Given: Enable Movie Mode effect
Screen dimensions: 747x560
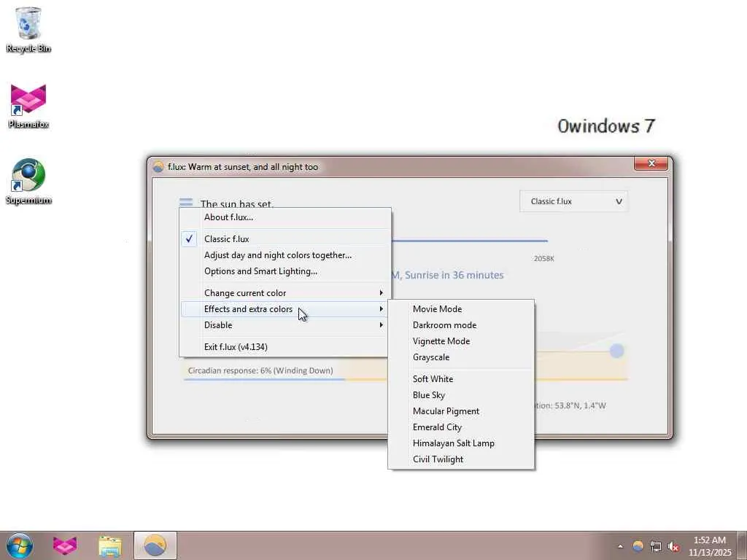Looking at the screenshot, I should coord(461,309).
